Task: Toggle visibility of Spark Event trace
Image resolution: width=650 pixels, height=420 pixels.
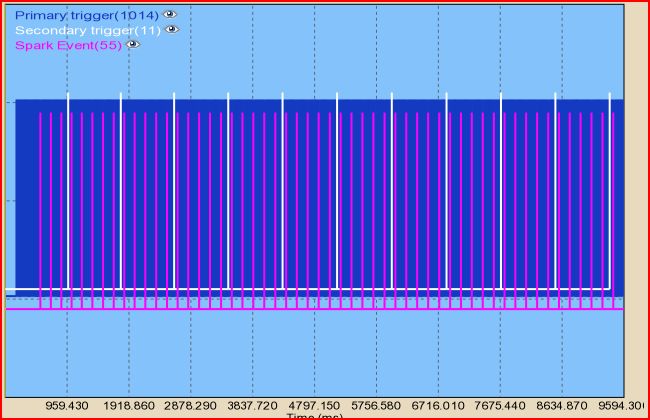Action: coord(133,46)
